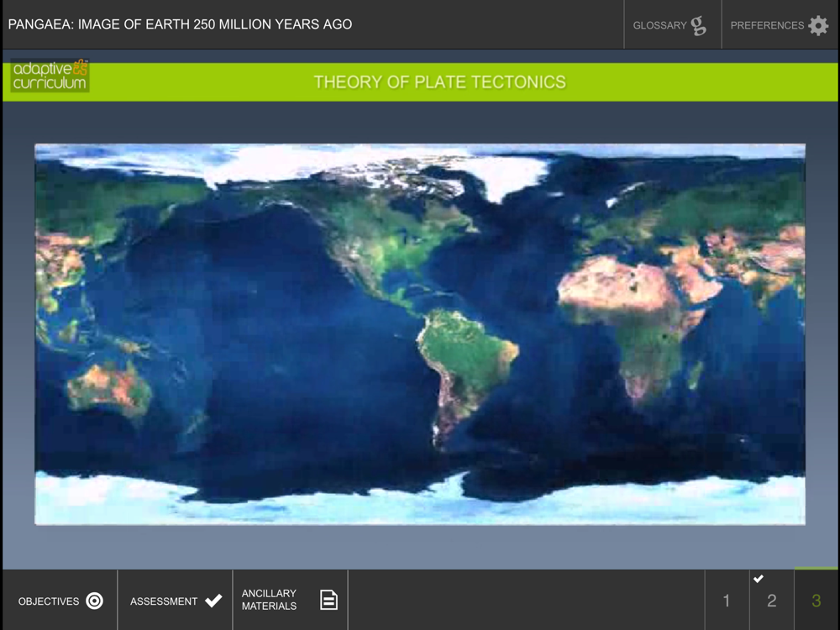Open Preferences via the gear icon
This screenshot has height=630, width=840.
coord(818,25)
